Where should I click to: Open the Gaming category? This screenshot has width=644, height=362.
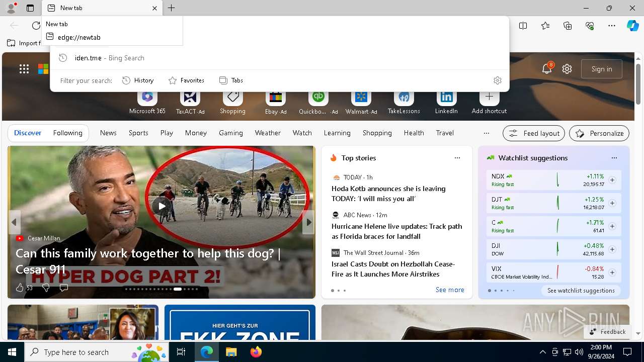coord(231,133)
